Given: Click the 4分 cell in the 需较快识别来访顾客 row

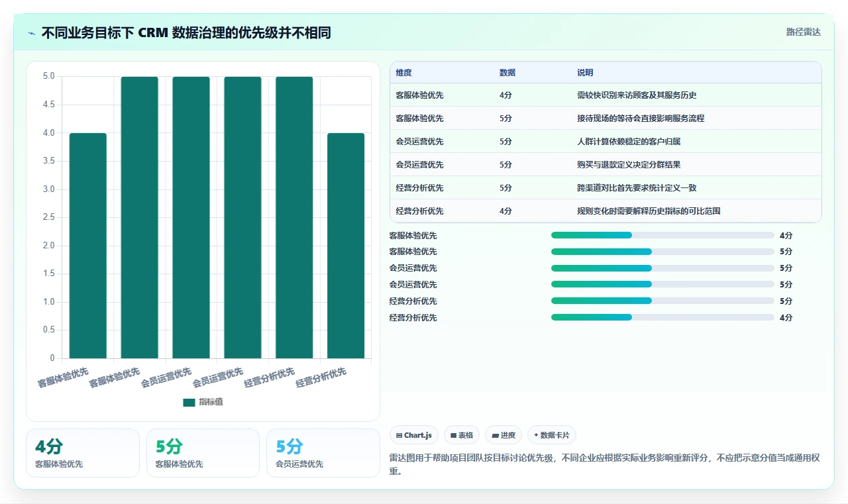Looking at the screenshot, I should (x=505, y=95).
